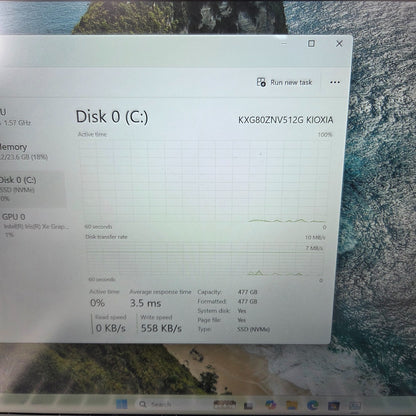The width and height of the screenshot is (416, 416).
Task: Open File Explorer from the taskbar
Action: click(292, 405)
